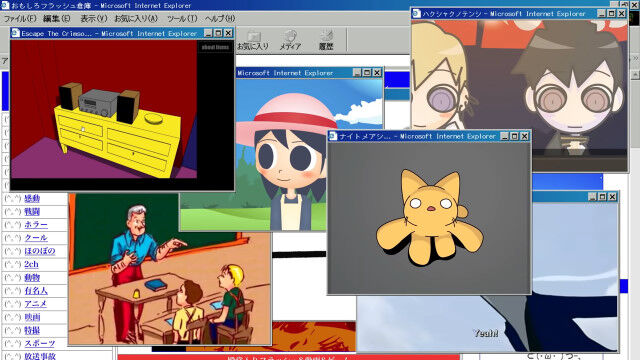Click the orange cat in Nightmare window
Image resolution: width=640 pixels, height=360 pixels.
pos(429,218)
